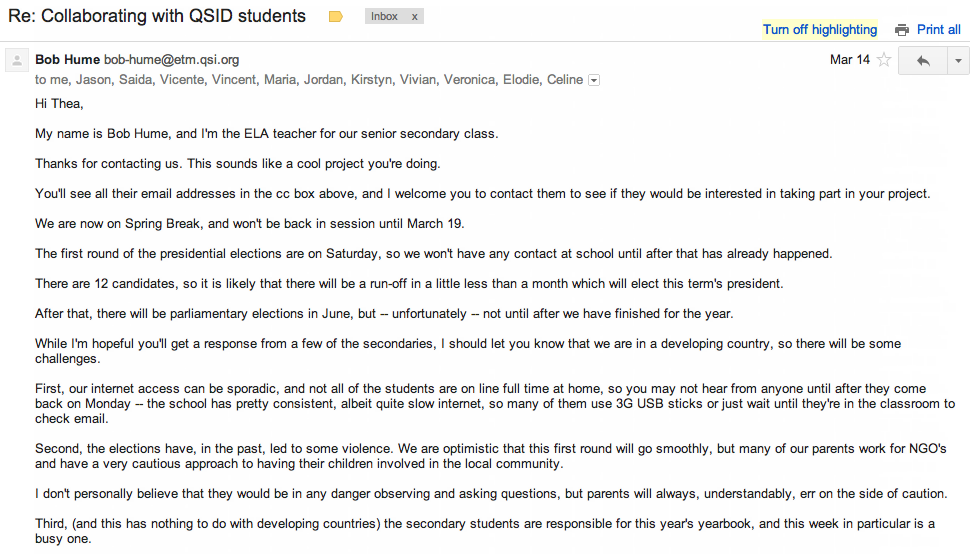This screenshot has height=554, width=973.
Task: Reply to Bob Hume's email
Action: [923, 61]
